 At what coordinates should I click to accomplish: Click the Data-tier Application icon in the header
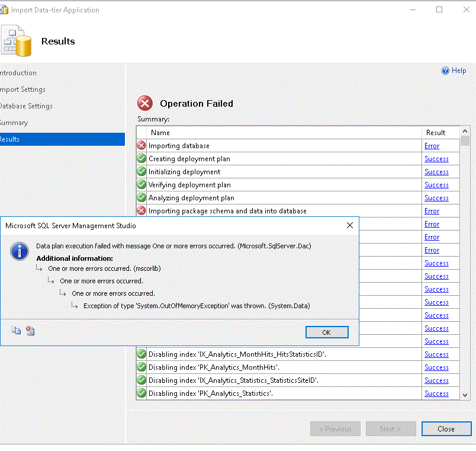(x=16, y=41)
